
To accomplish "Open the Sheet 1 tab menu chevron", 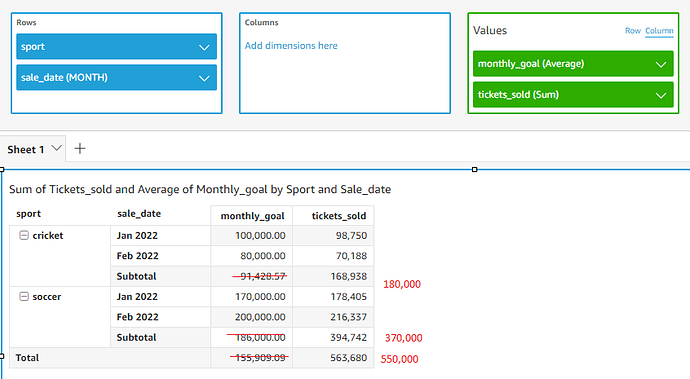I will pyautogui.click(x=56, y=148).
